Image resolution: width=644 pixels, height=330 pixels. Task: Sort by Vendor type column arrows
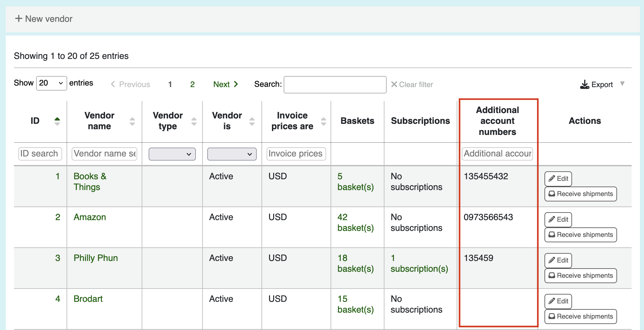pos(194,121)
